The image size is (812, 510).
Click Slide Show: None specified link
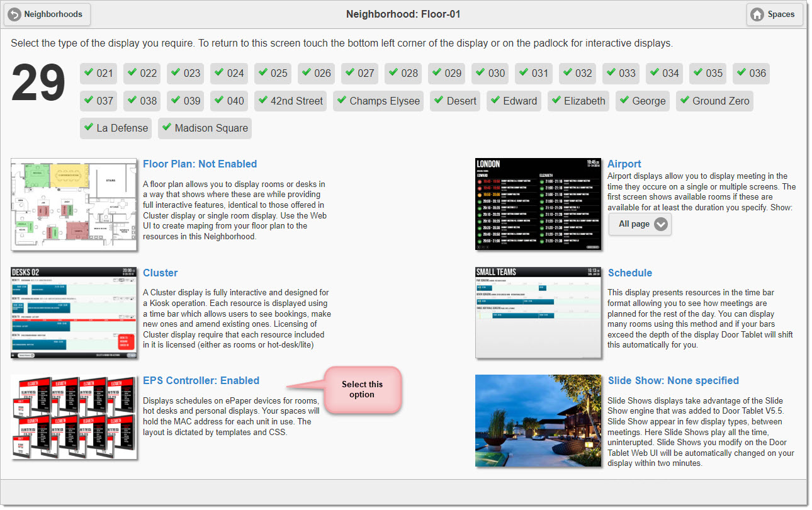[x=673, y=380]
